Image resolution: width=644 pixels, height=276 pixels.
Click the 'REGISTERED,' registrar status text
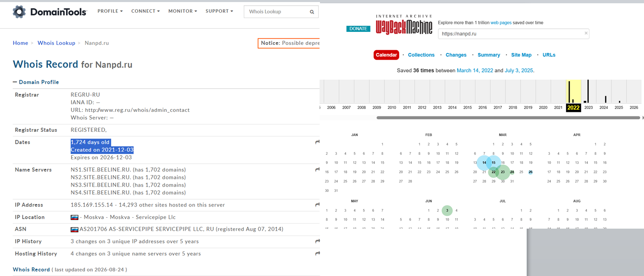click(88, 130)
